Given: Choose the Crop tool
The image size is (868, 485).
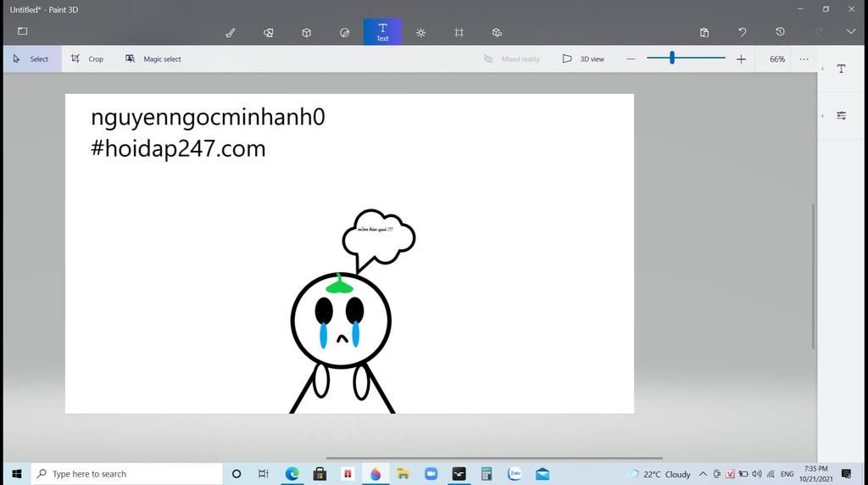Looking at the screenshot, I should point(87,59).
